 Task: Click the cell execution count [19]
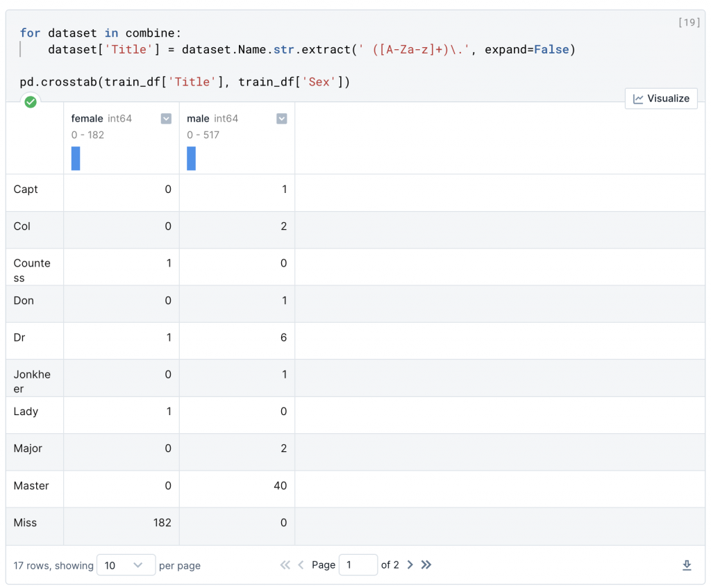pyautogui.click(x=688, y=22)
